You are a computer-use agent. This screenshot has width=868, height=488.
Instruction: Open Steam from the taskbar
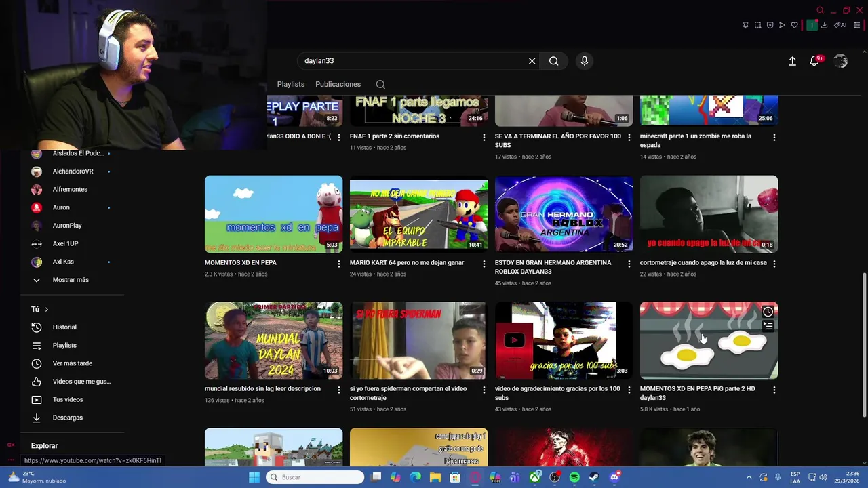pos(594,477)
